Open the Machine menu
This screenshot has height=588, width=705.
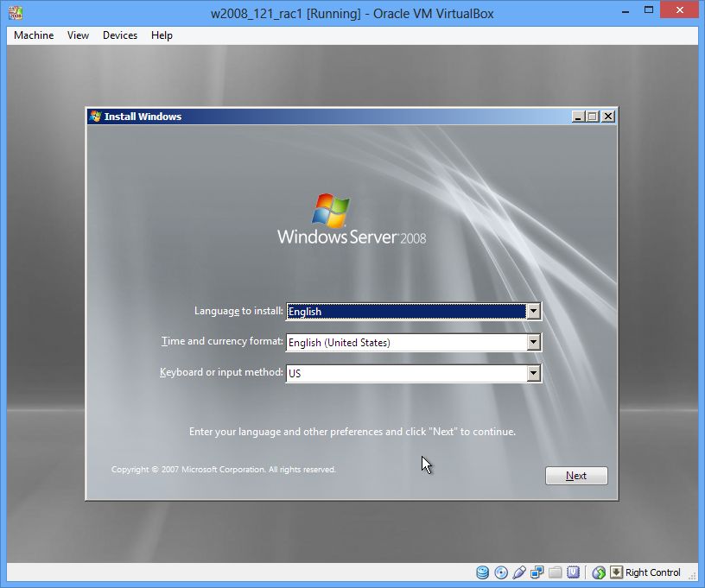(x=34, y=35)
